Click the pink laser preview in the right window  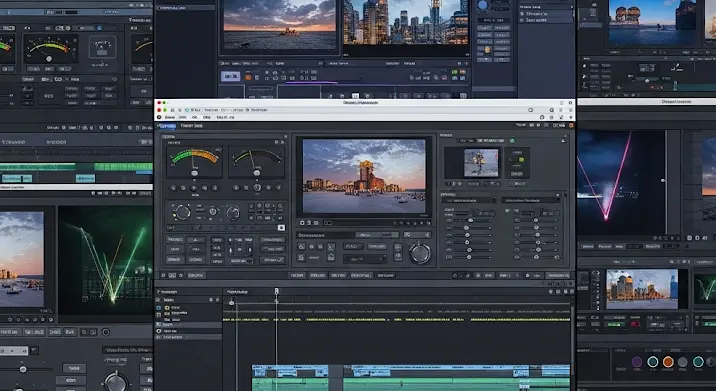click(x=621, y=182)
